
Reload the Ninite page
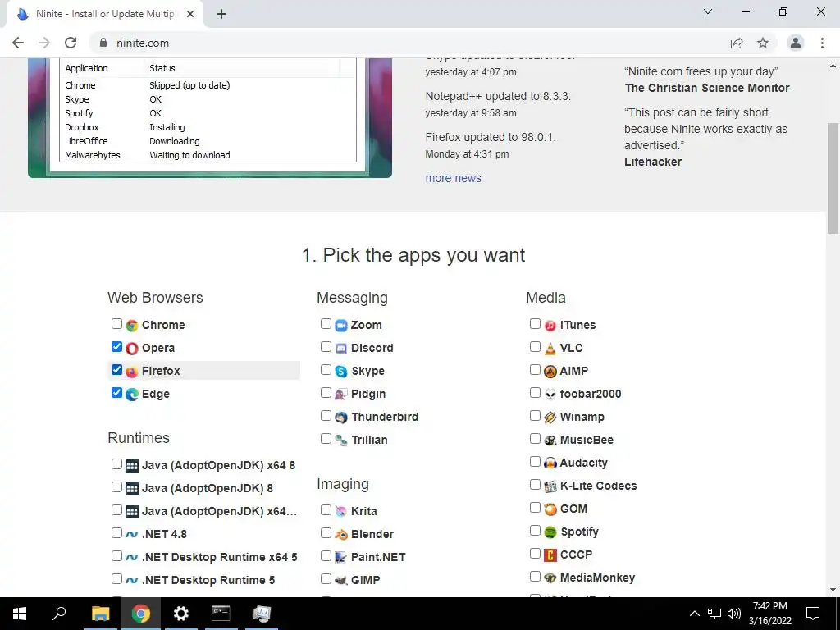71,43
